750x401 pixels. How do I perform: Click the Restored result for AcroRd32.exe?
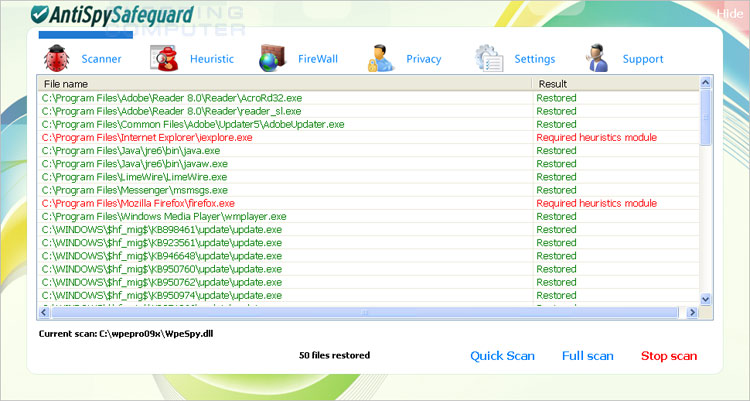(x=556, y=98)
